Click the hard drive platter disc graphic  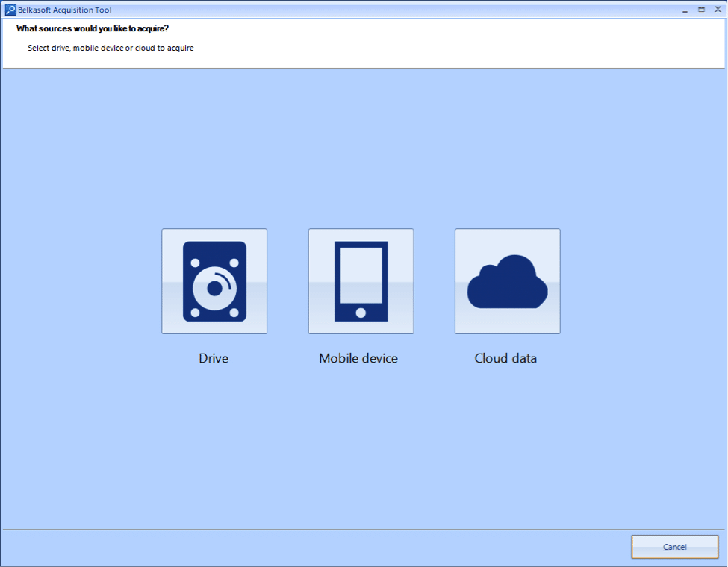pyautogui.click(x=214, y=288)
